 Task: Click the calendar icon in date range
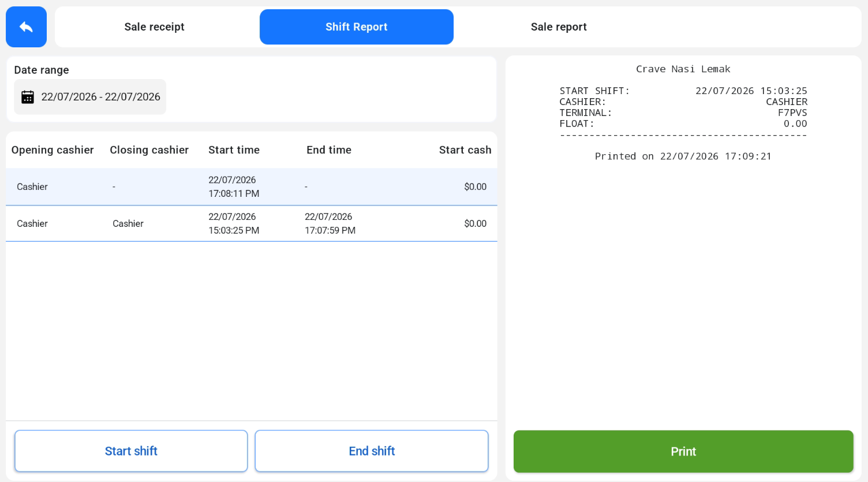click(x=28, y=97)
